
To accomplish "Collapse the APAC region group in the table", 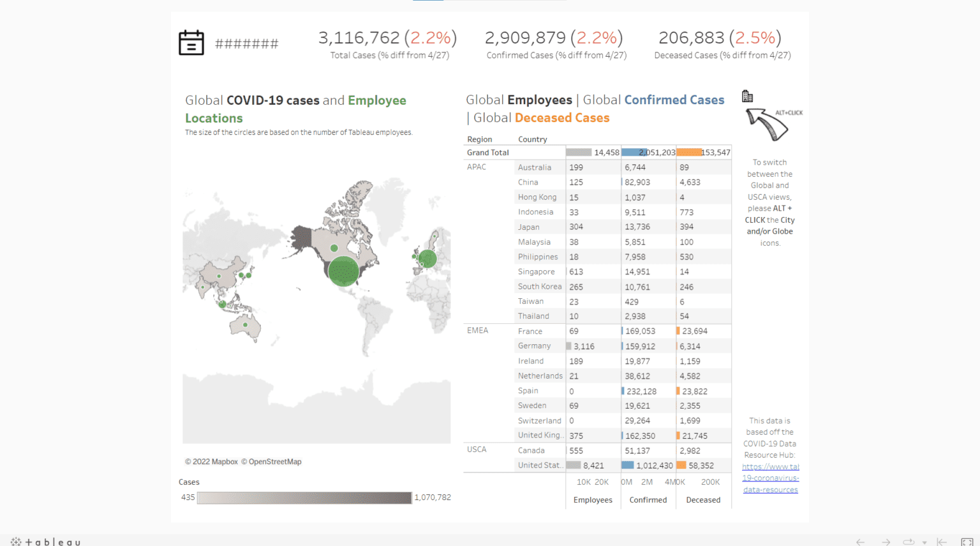I will point(476,167).
